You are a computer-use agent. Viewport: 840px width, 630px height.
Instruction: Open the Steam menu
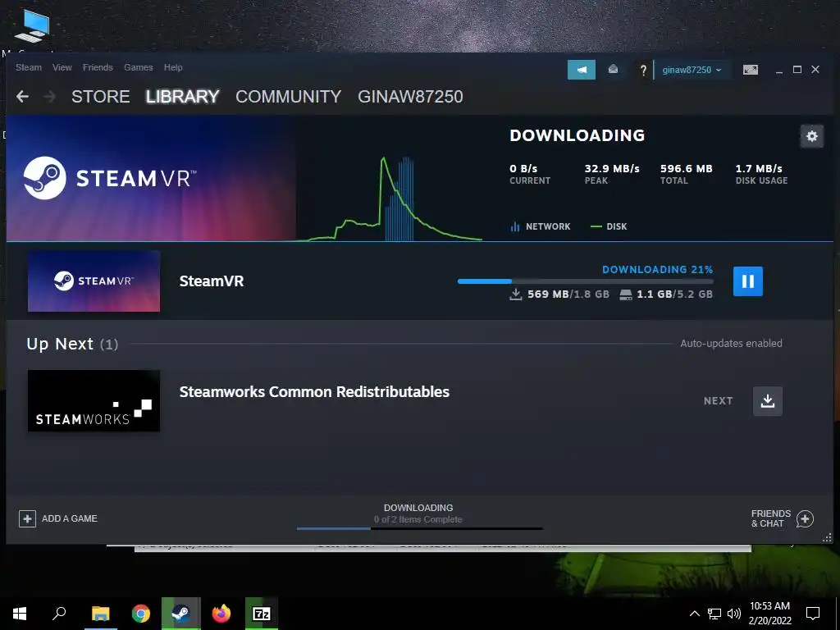[29, 67]
